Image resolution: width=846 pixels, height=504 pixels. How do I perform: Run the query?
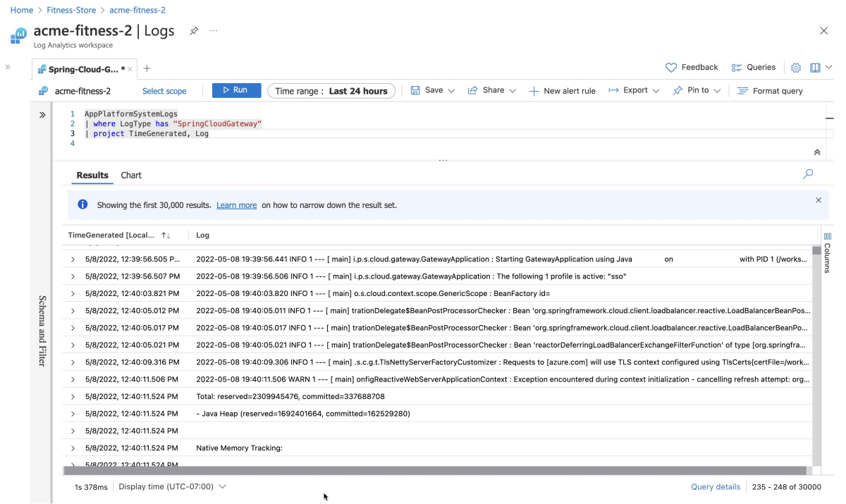click(236, 90)
